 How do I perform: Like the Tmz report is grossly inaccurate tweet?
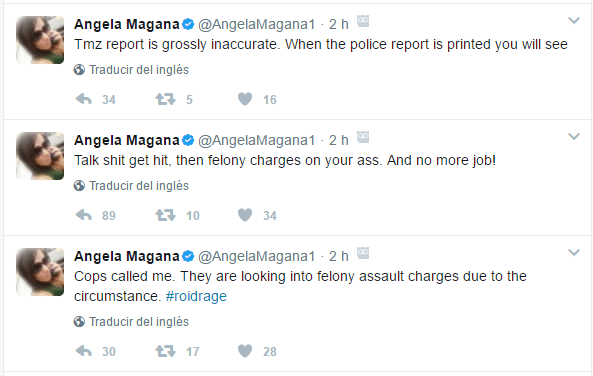(x=245, y=99)
